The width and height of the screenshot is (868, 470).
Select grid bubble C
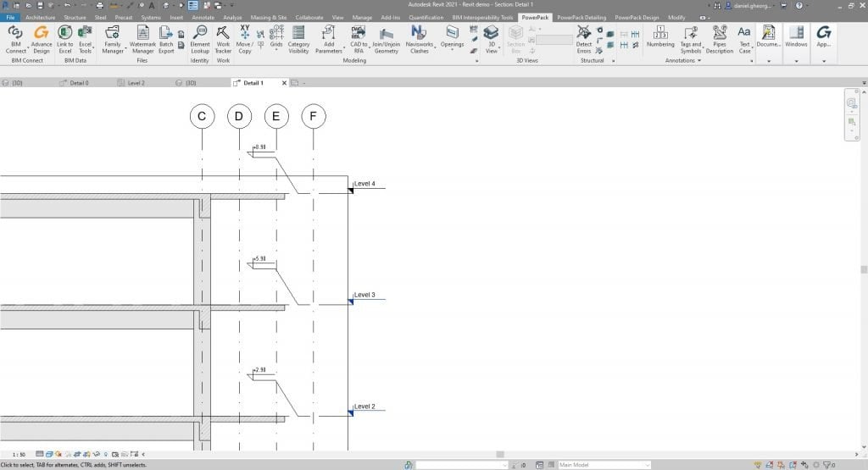[x=202, y=117]
